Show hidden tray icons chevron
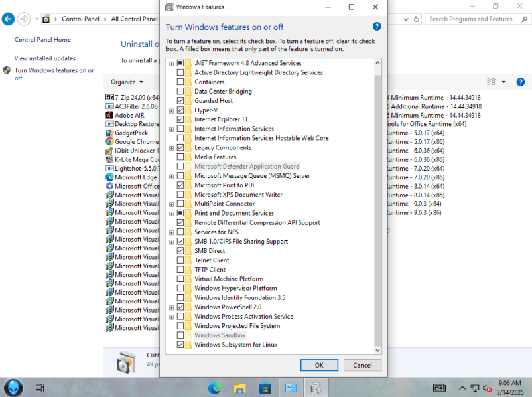 pyautogui.click(x=462, y=388)
